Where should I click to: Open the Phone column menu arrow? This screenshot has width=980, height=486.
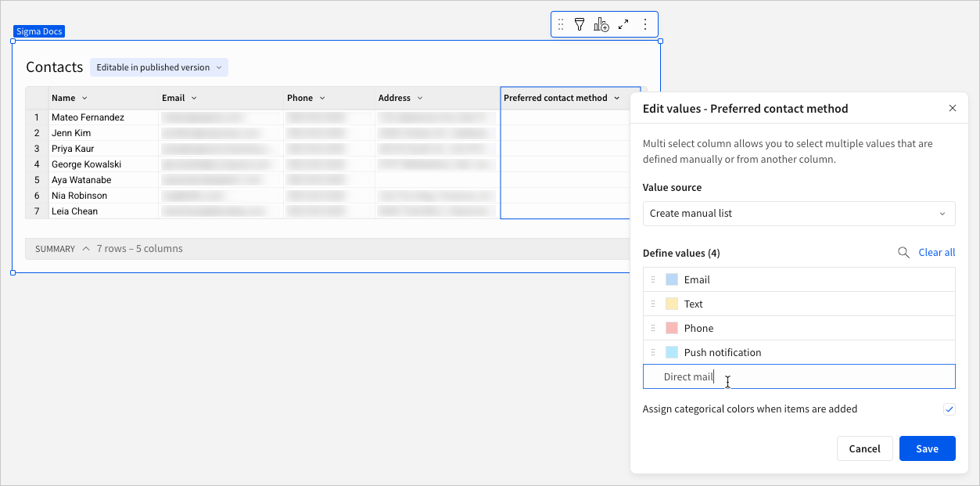point(322,99)
